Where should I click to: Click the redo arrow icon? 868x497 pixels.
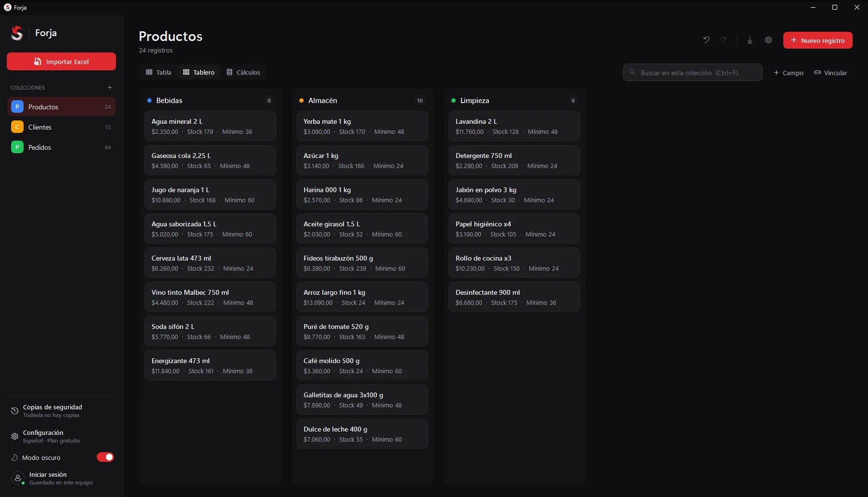[724, 40]
